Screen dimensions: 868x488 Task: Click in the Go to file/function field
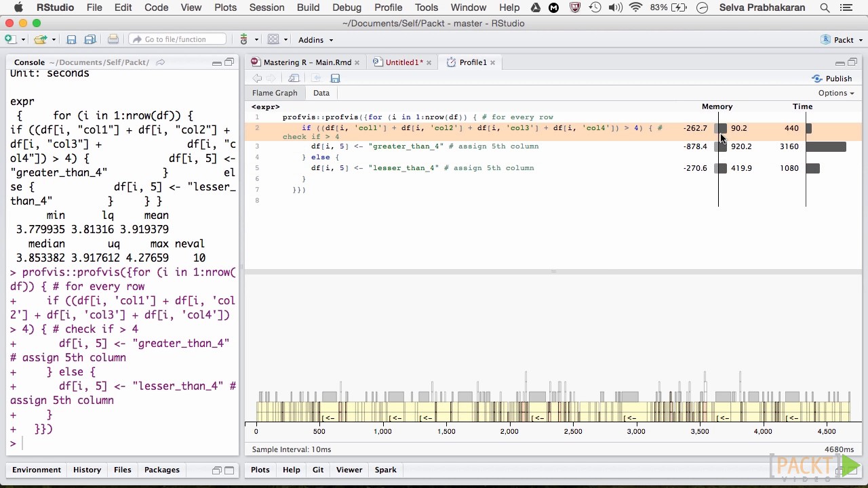point(178,39)
